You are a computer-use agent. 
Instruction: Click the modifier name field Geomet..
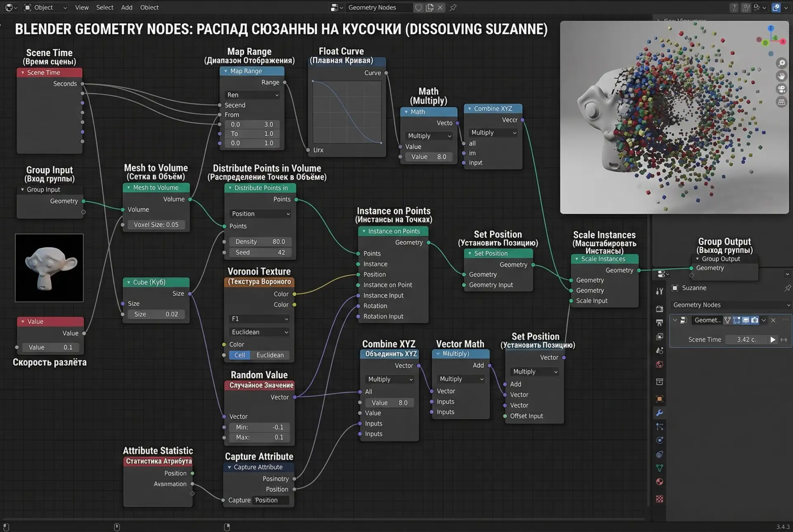click(707, 320)
